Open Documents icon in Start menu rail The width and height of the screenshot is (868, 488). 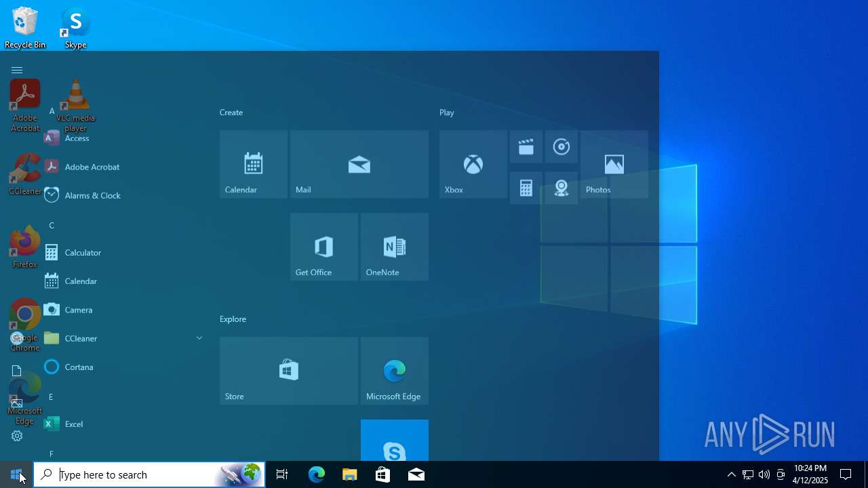click(x=17, y=371)
